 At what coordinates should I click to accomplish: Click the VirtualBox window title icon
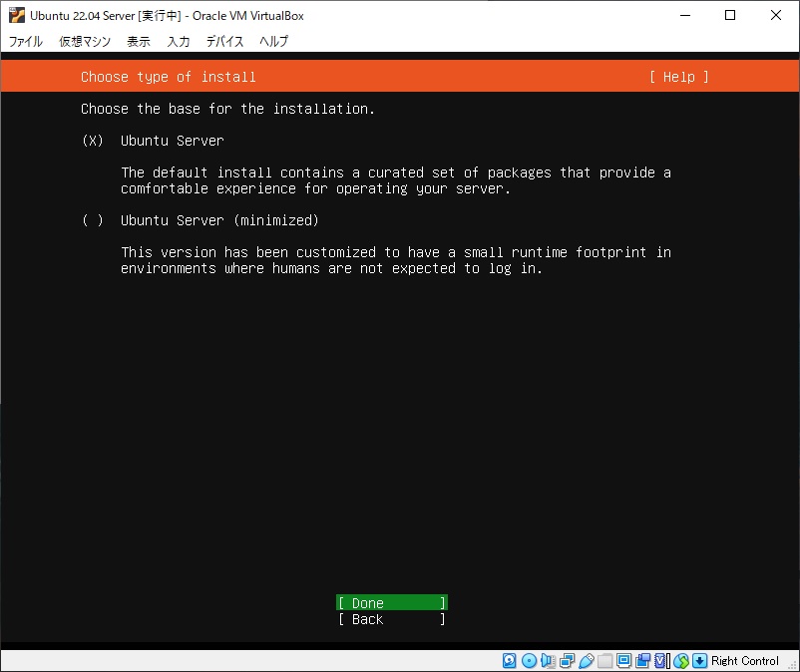tap(16, 15)
